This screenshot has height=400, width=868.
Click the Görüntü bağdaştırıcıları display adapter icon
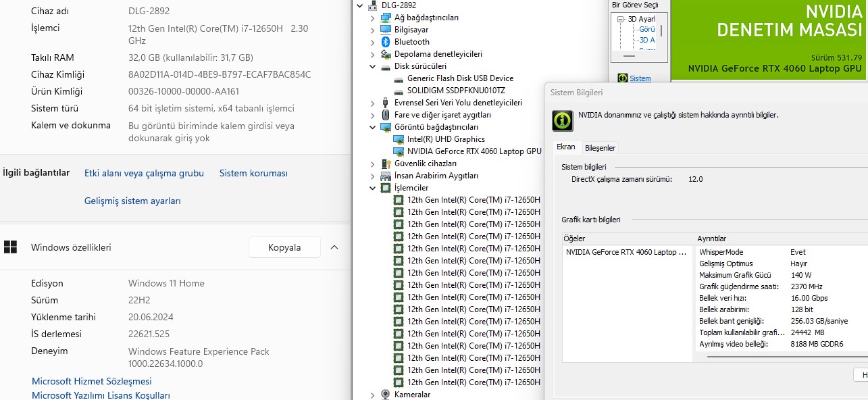386,127
